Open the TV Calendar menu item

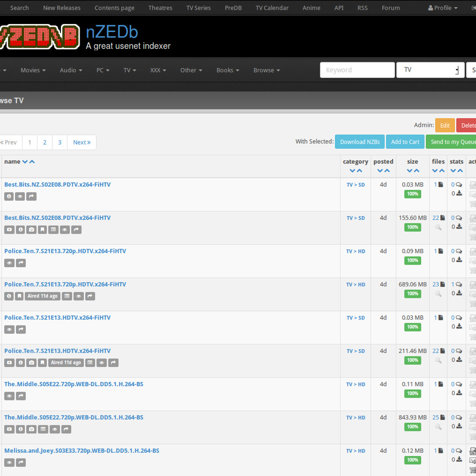coord(272,8)
